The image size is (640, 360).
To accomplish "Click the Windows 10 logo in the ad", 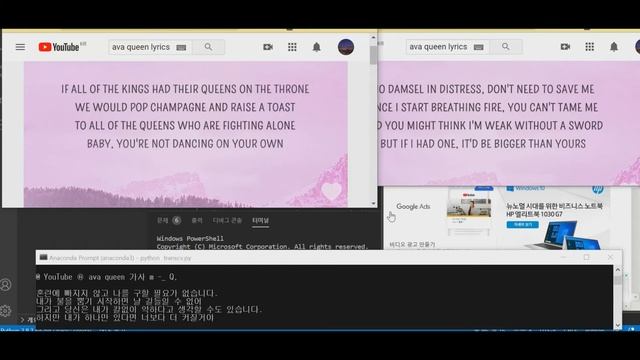I will (x=526, y=189).
